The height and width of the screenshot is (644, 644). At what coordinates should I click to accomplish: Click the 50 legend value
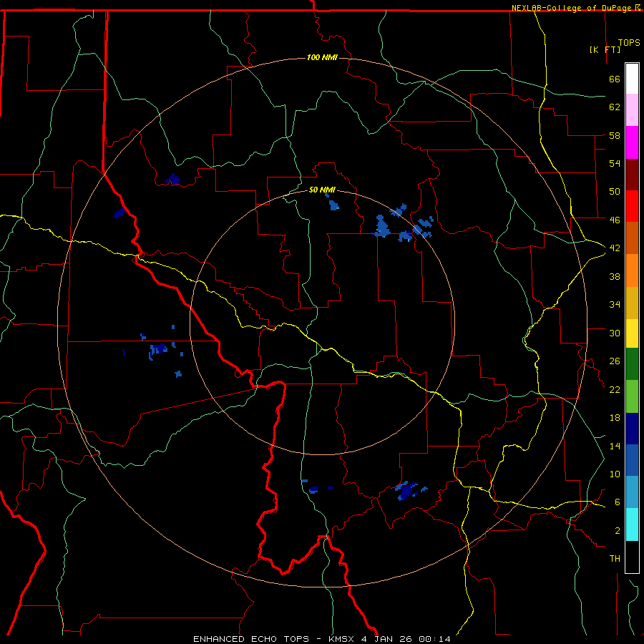pos(615,192)
